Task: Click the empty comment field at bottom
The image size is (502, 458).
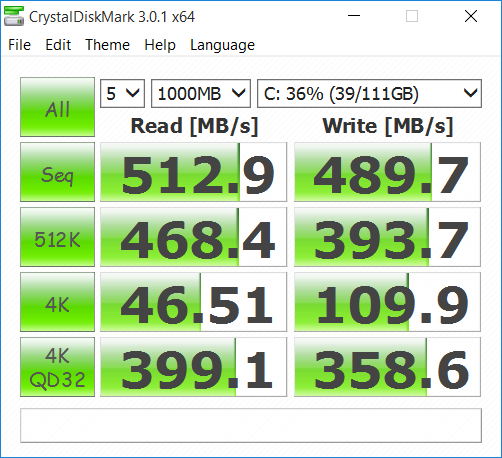Action: [x=251, y=426]
